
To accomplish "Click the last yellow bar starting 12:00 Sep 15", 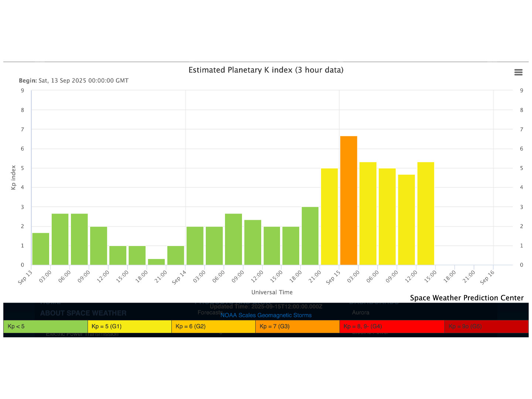I will [x=426, y=214].
